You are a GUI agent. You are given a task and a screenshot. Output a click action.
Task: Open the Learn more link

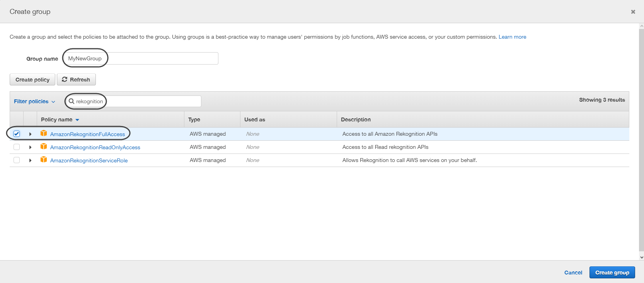(x=512, y=37)
